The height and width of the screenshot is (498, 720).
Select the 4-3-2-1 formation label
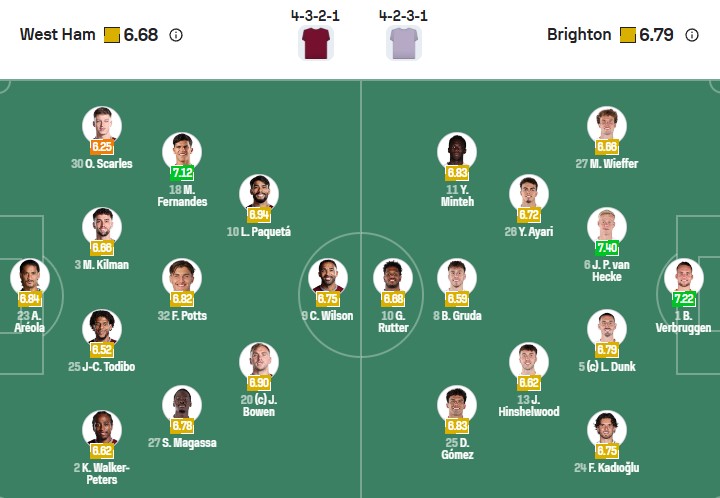click(315, 17)
